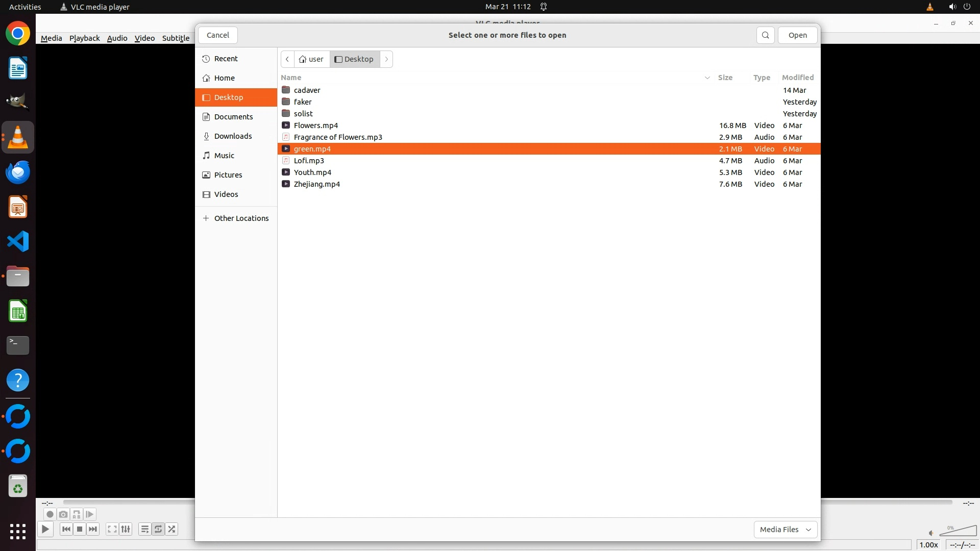Open the extended settings equalizer icon
Viewport: 980px width, 551px height.
(126, 529)
